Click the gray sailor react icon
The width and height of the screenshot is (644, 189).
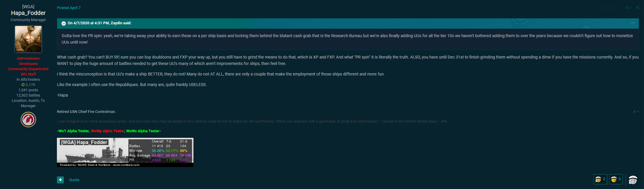click(x=633, y=180)
